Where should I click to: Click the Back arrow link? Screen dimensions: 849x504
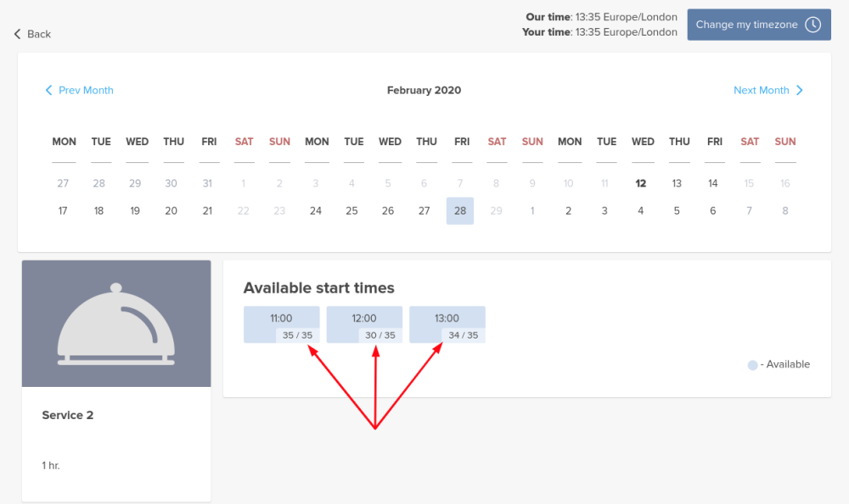coord(32,34)
